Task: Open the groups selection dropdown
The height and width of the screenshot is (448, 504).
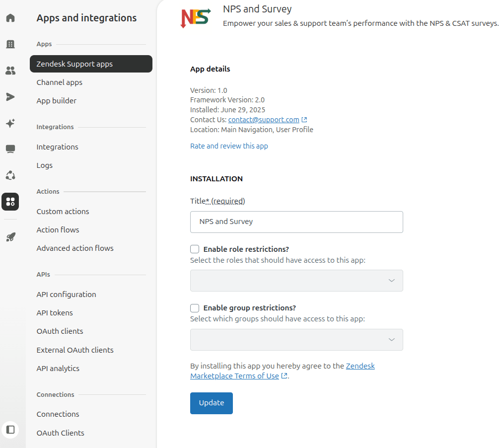Action: [296, 340]
